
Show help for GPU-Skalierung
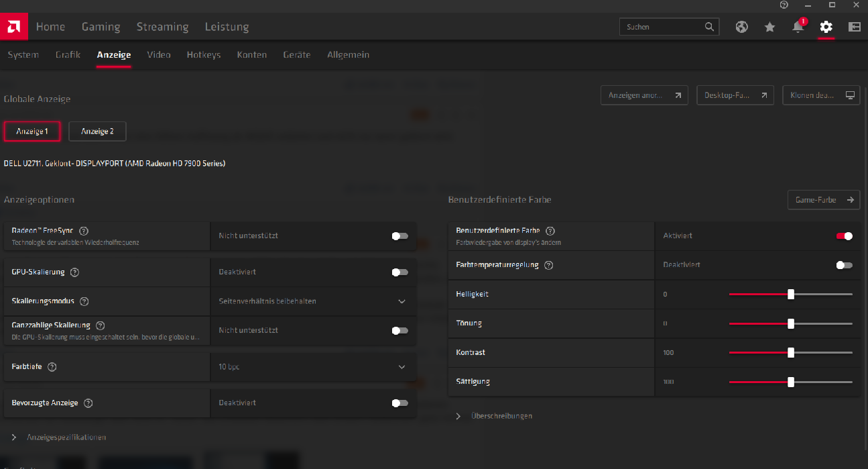tap(74, 272)
